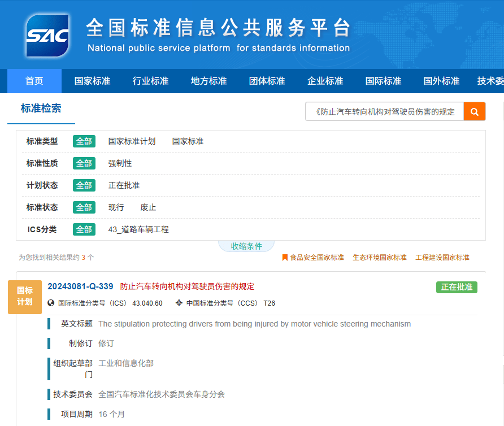The width and height of the screenshot is (504, 426).
Task: Open the 团体标准 menu item
Action: [266, 81]
